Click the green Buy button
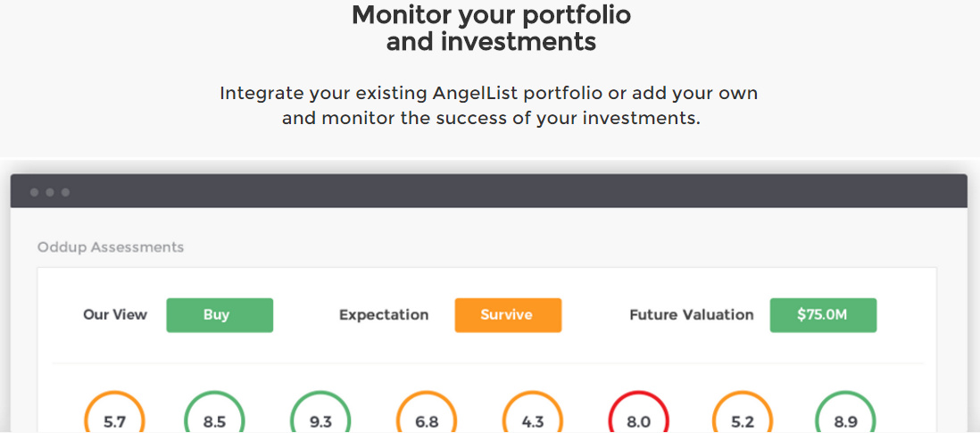Image resolution: width=980 pixels, height=433 pixels. click(220, 315)
